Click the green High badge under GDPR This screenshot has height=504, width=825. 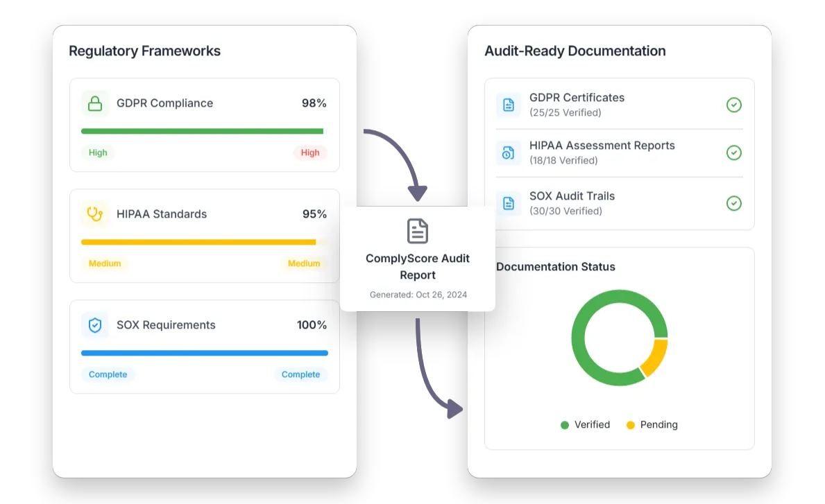pos(98,153)
